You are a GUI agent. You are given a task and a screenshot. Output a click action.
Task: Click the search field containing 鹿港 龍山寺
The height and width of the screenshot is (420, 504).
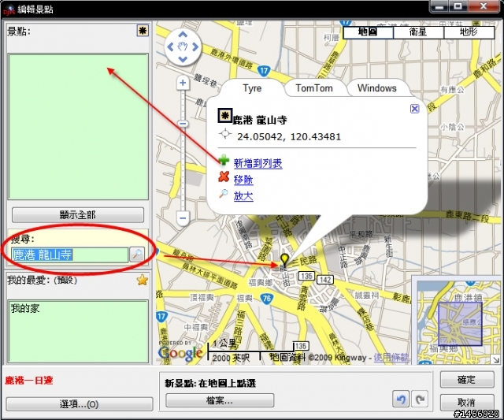70,255
